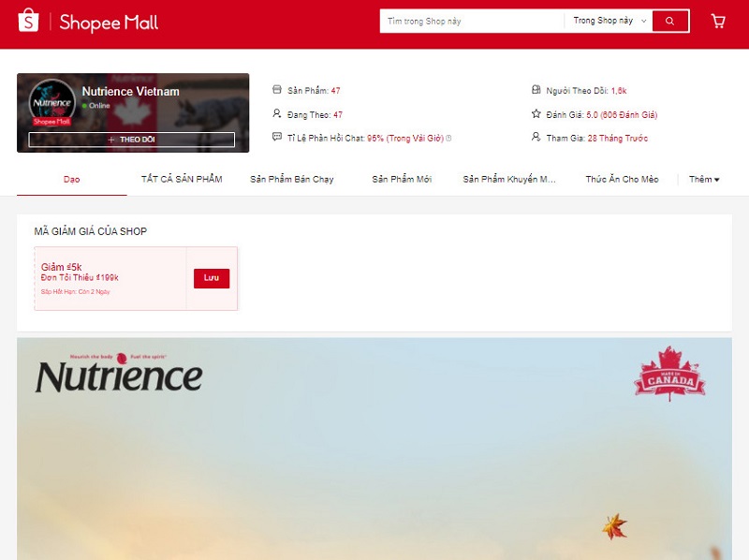Click the 'Shopee Mall' header link

109,22
